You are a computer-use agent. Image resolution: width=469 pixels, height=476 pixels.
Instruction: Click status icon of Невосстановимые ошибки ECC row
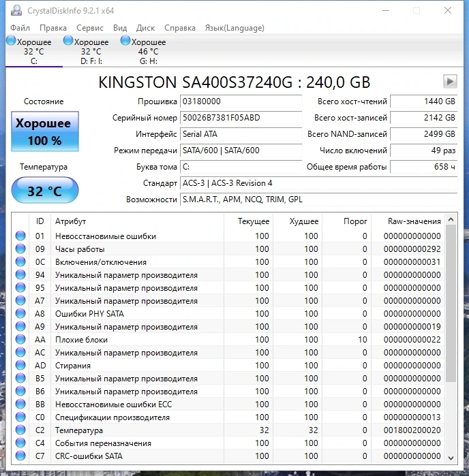coord(20,404)
